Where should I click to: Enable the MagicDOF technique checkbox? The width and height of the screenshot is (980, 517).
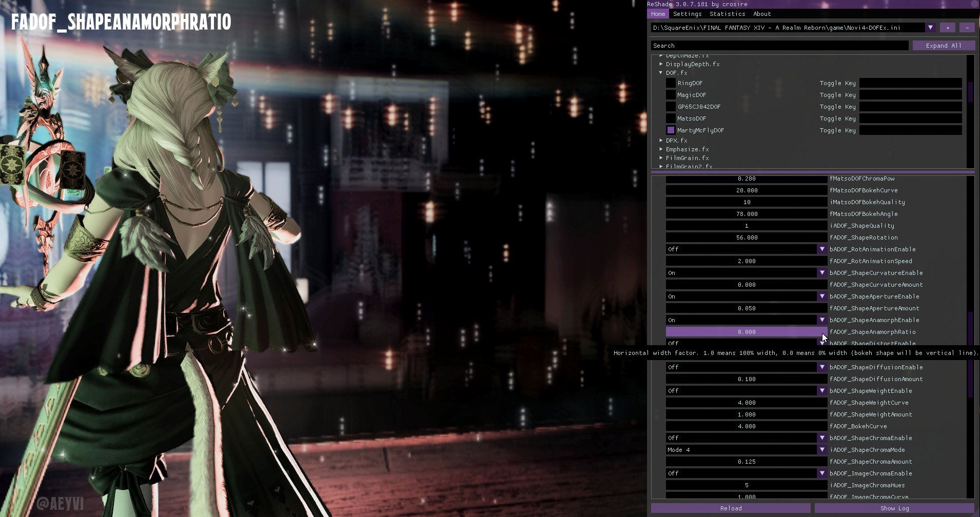coord(671,95)
